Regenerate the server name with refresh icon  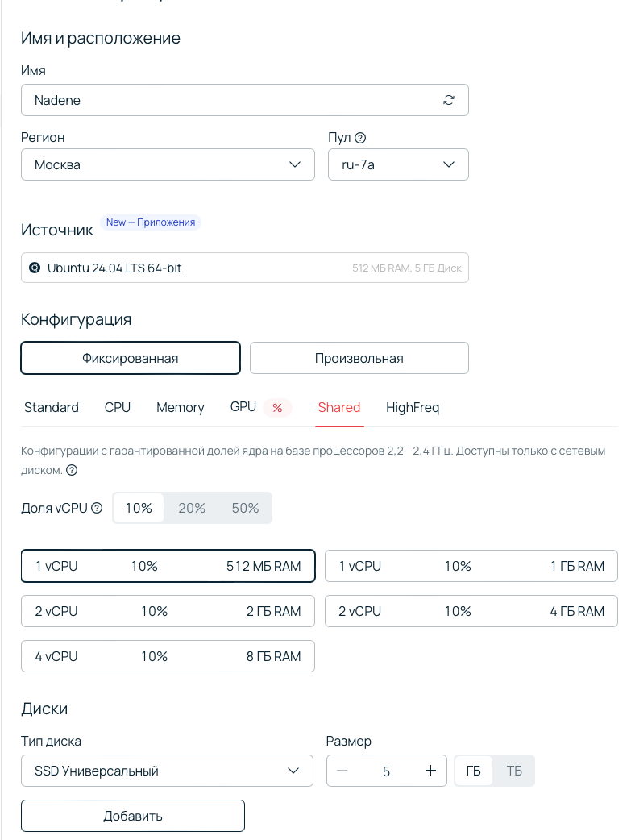tap(449, 100)
